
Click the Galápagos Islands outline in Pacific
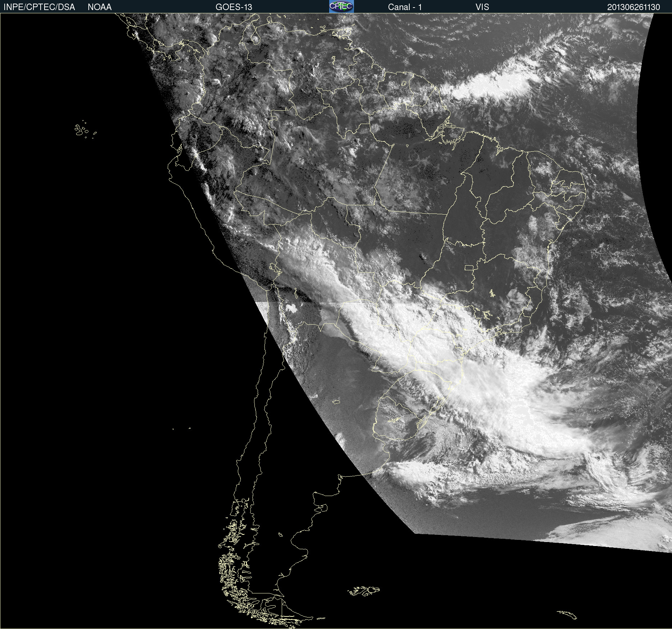click(x=85, y=129)
